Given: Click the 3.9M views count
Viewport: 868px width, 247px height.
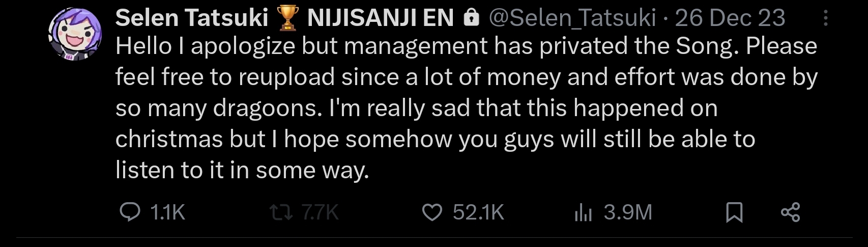Looking at the screenshot, I should coord(628,212).
